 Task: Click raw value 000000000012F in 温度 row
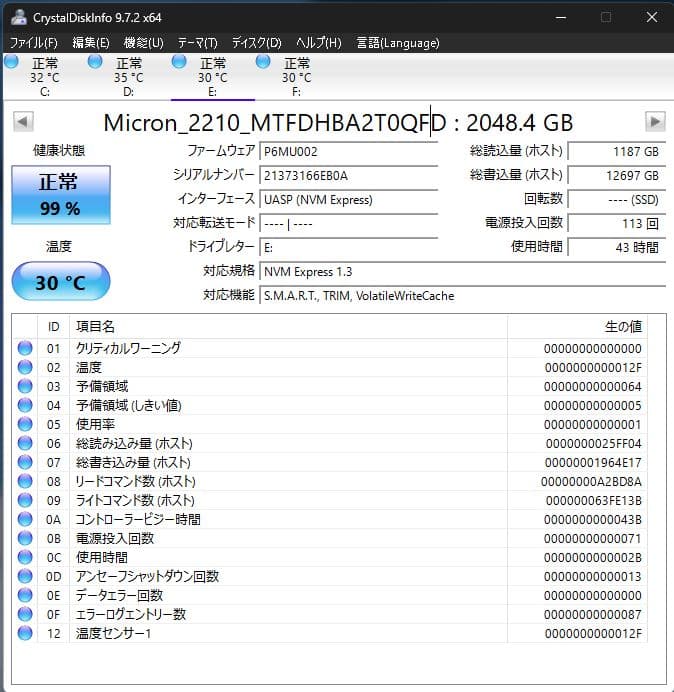tap(593, 367)
